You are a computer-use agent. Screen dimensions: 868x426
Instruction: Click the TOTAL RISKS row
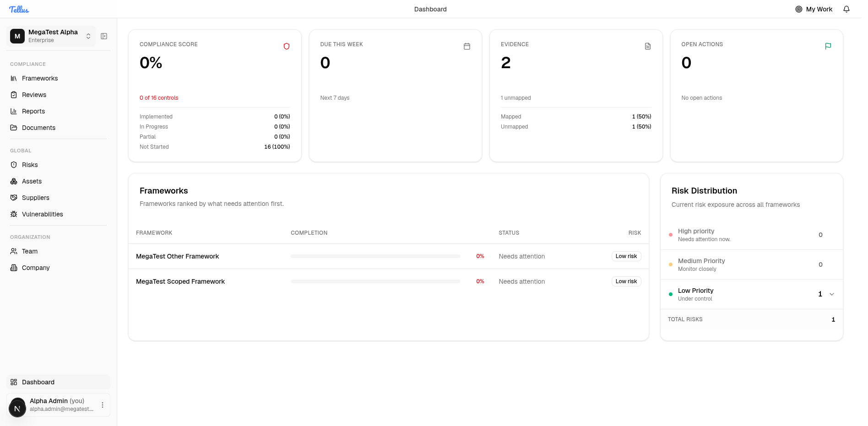pos(751,319)
